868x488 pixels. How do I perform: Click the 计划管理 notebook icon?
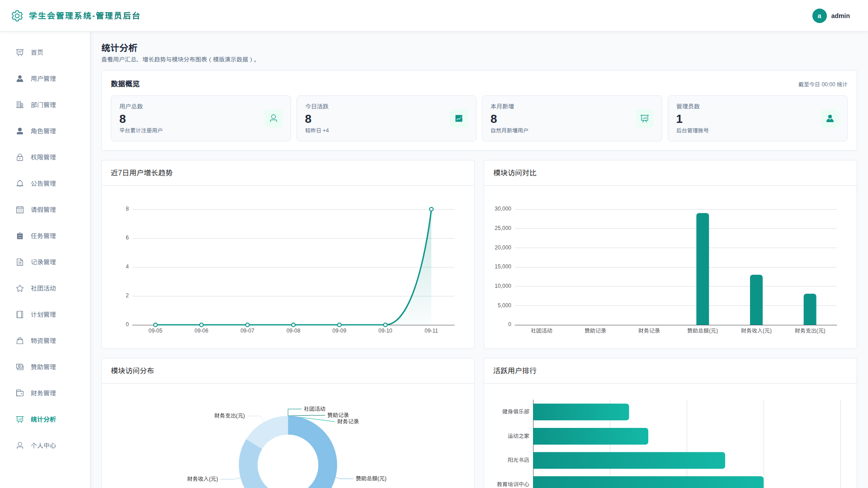[20, 314]
